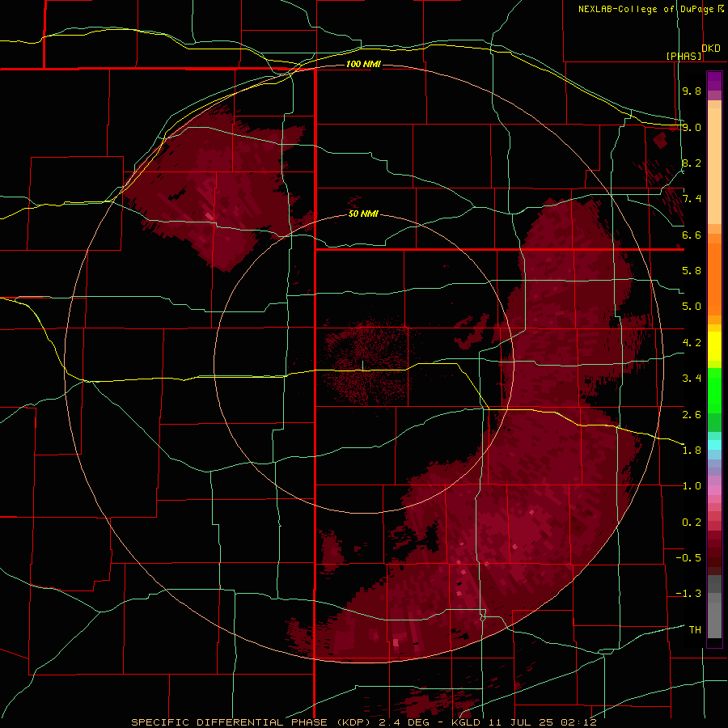Click the TH threshold label on the scale
Viewport: 728px width, 728px height.
695,630
